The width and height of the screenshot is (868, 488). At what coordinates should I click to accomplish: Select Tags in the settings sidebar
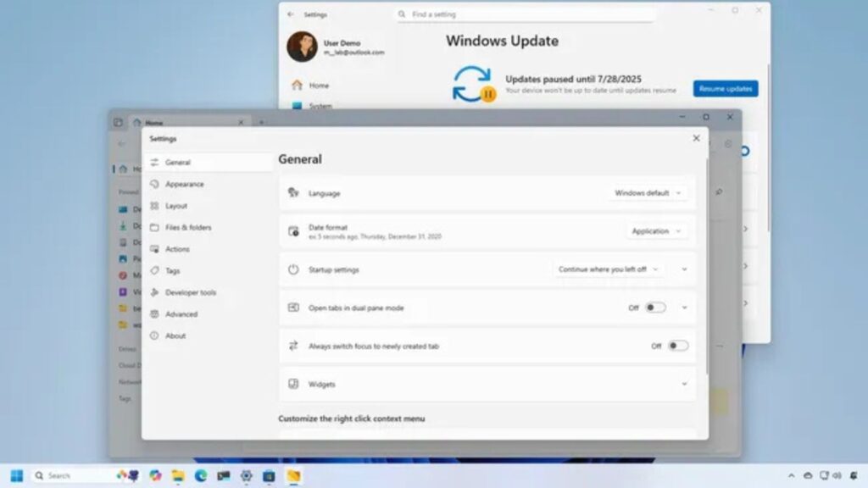(x=172, y=271)
